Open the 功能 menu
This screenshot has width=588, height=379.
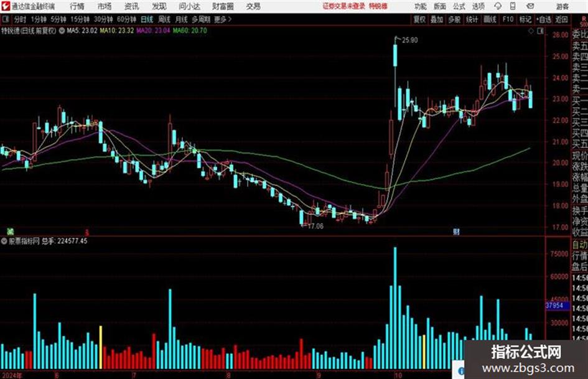pyautogui.click(x=421, y=6)
